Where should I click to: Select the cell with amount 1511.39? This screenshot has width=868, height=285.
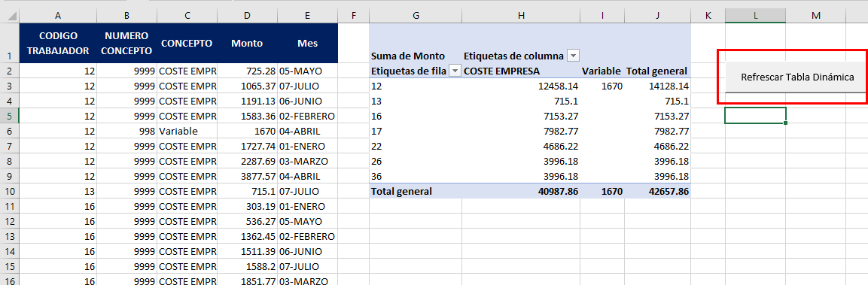point(247,251)
